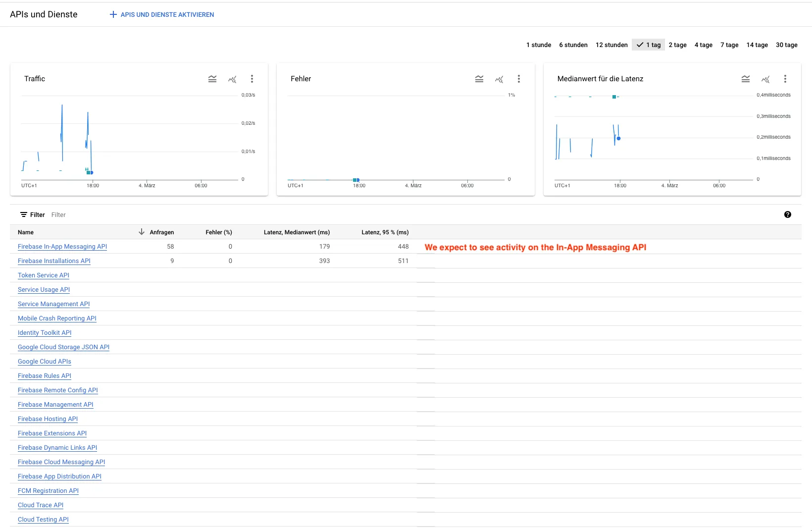Open Firebase Remote Config API link
This screenshot has width=812, height=531.
pyautogui.click(x=58, y=390)
